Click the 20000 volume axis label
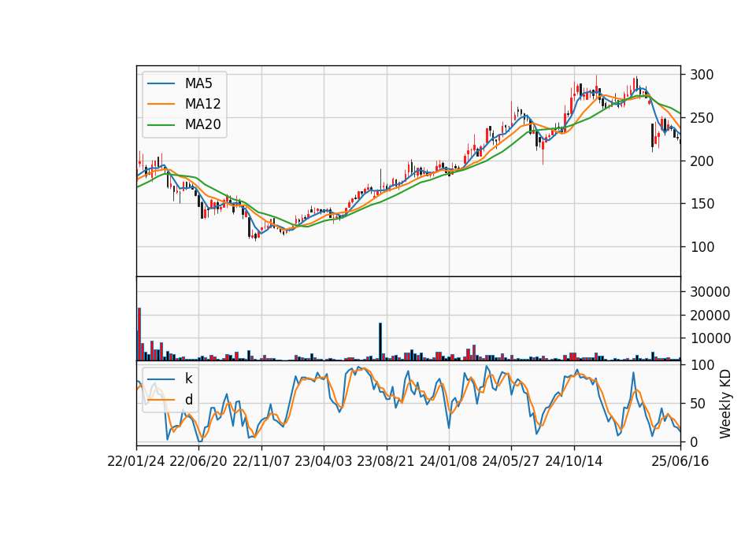Image resolution: width=756 pixels, height=543 pixels. [x=710, y=316]
